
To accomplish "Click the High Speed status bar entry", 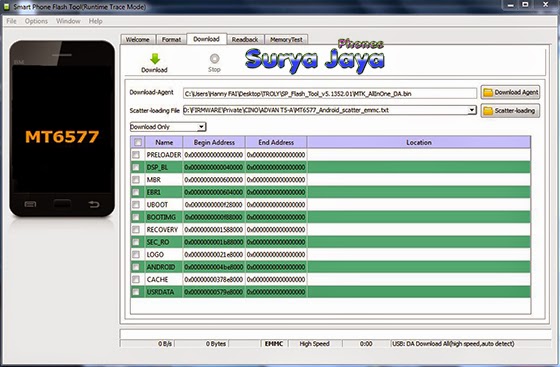I will click(315, 344).
